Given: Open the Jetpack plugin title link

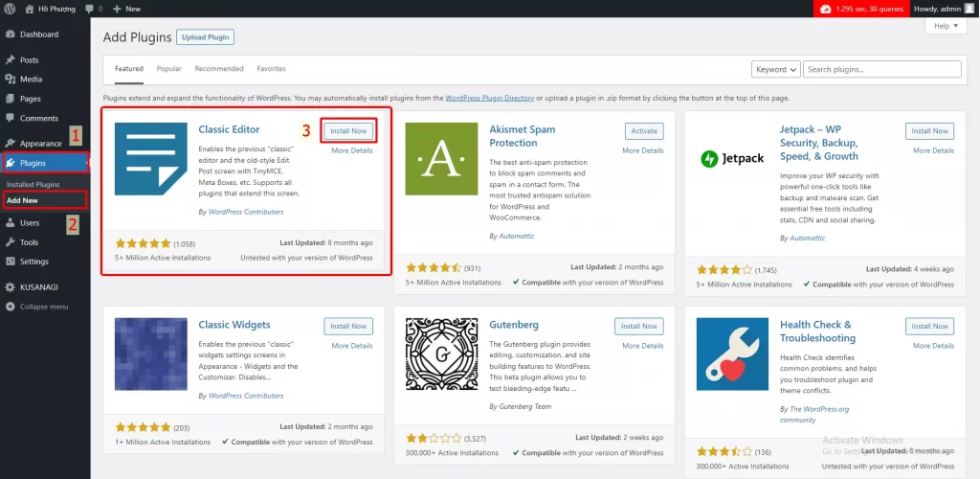Looking at the screenshot, I should (x=820, y=143).
